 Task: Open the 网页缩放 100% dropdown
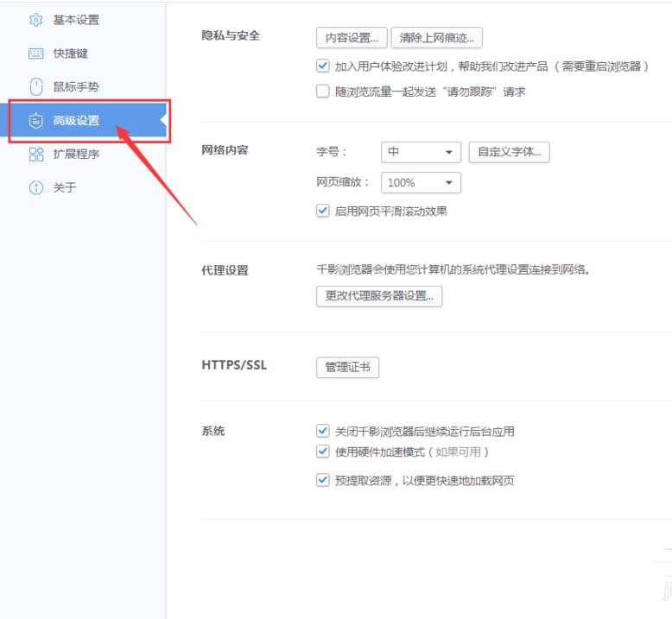click(x=421, y=183)
